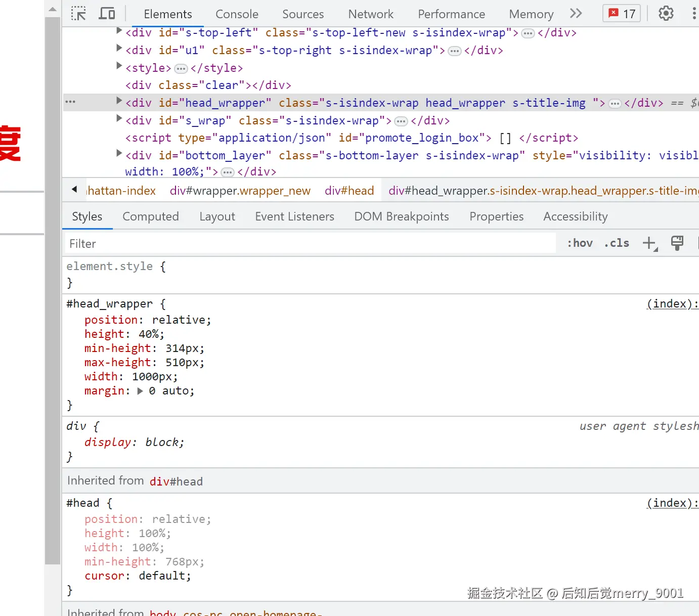Activate the inspect element picker icon
The width and height of the screenshot is (699, 616).
point(78,14)
